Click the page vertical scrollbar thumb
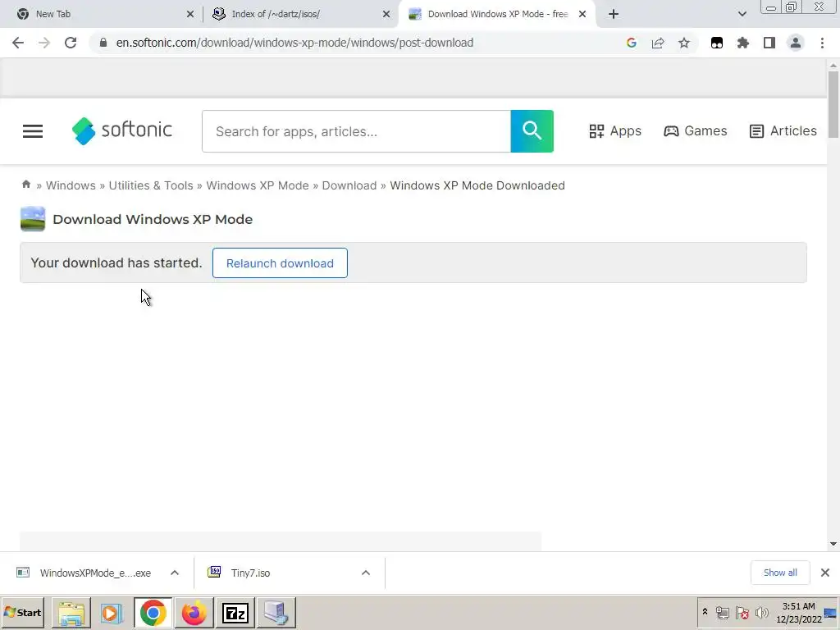Image resolution: width=840 pixels, height=630 pixels. (833, 104)
